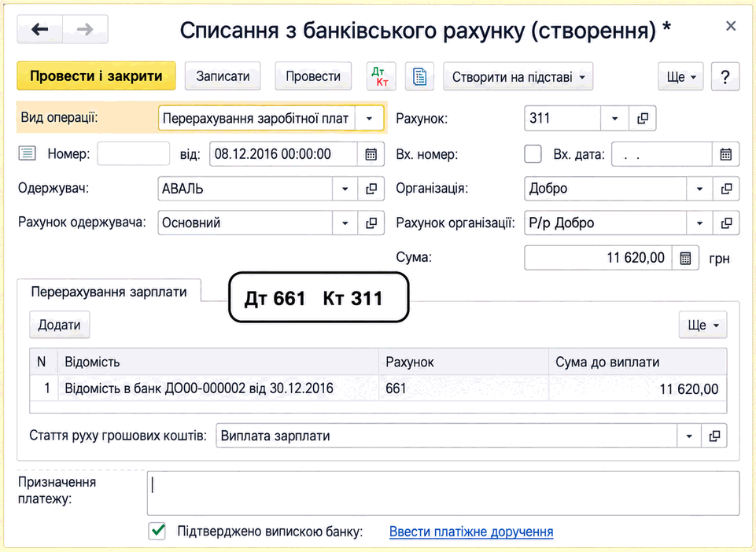This screenshot has height=552, width=756.
Task: Click the Рахунок column header in table
Action: coord(464,362)
